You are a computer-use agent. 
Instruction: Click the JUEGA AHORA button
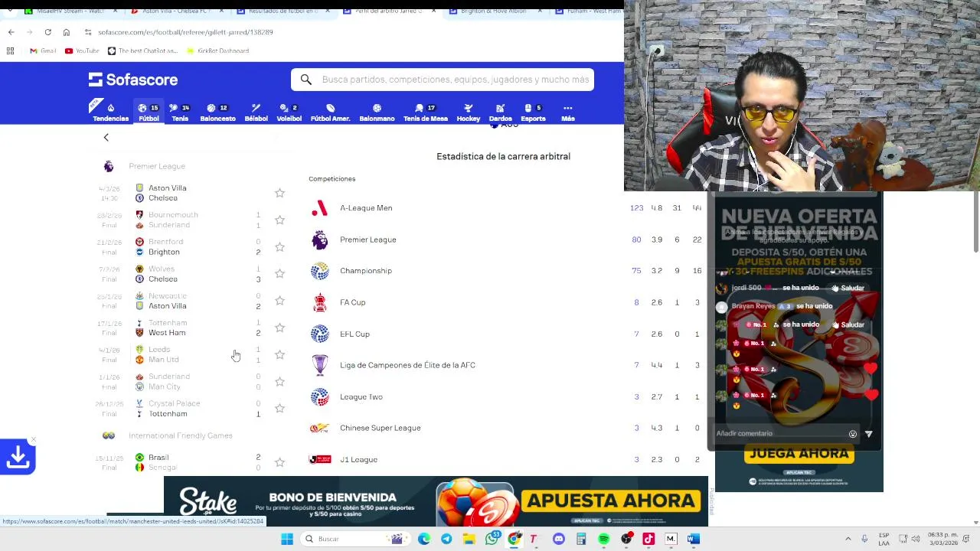pos(799,453)
